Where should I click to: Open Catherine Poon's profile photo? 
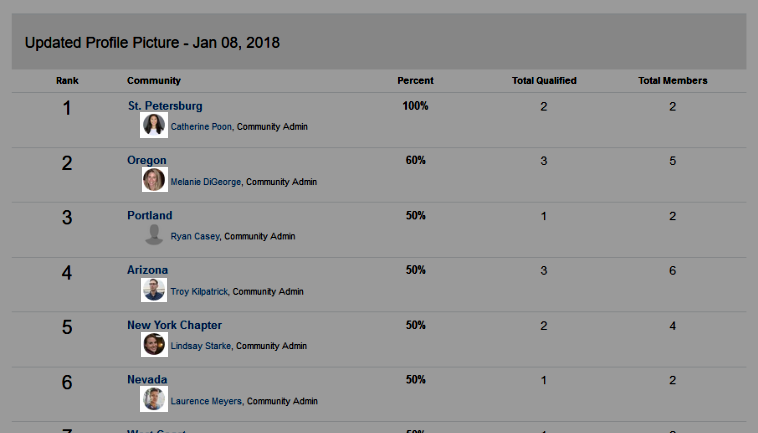point(154,125)
